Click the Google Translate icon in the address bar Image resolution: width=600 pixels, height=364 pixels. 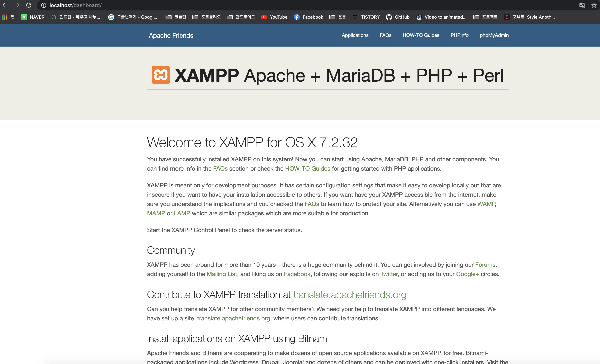click(582, 5)
